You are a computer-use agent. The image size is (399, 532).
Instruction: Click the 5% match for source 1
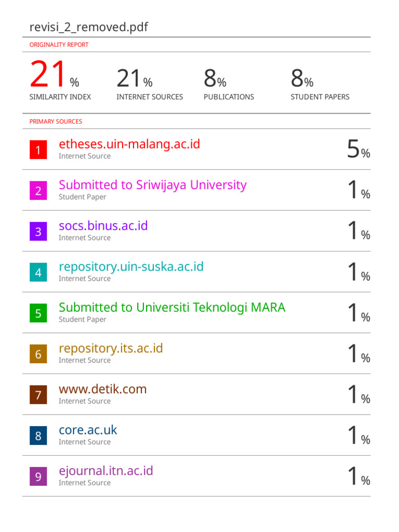click(358, 149)
